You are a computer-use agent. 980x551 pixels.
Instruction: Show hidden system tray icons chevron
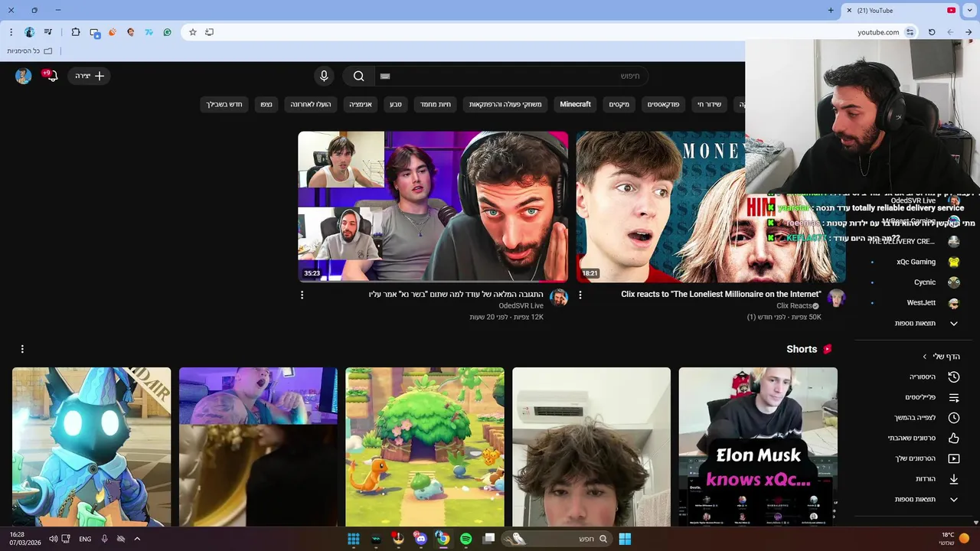[137, 539]
